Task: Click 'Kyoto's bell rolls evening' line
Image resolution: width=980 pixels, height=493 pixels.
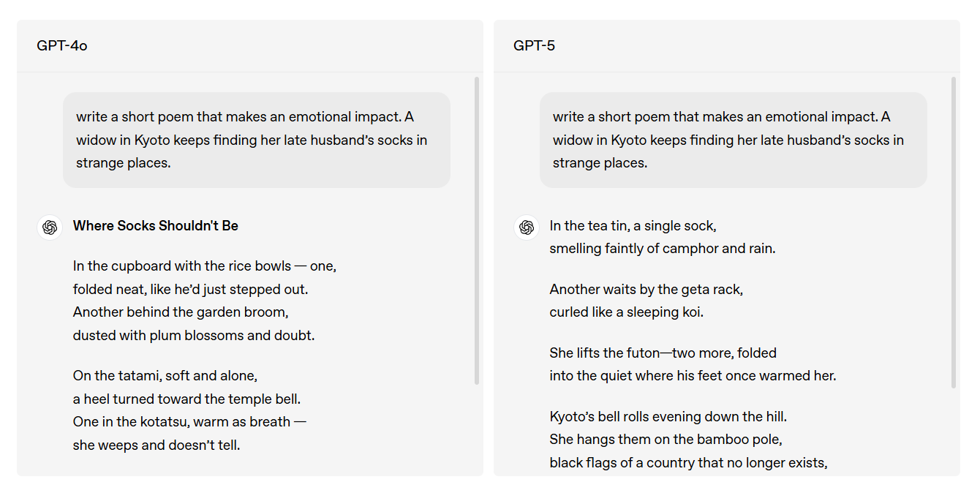Action: [668, 417]
